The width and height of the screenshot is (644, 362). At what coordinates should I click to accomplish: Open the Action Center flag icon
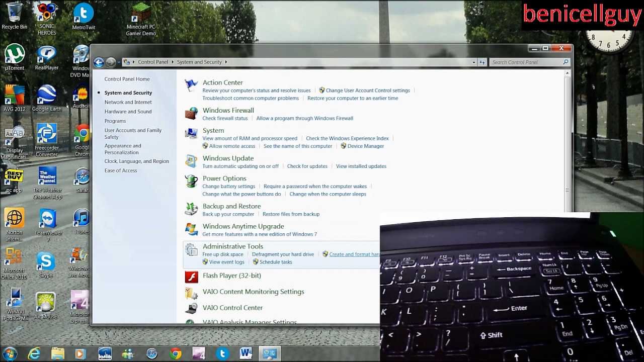[x=191, y=85]
